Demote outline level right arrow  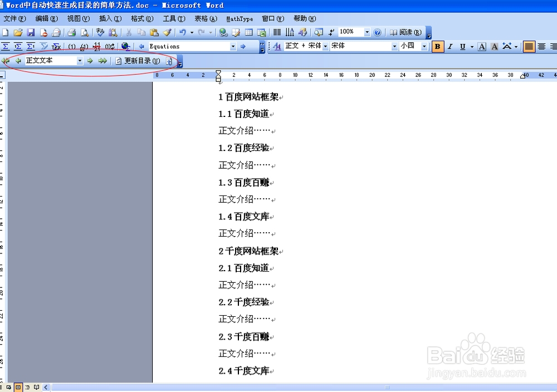90,61
